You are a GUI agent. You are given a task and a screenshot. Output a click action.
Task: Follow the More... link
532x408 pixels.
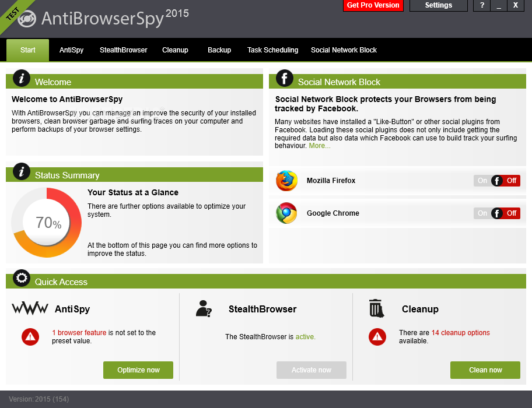click(x=319, y=146)
